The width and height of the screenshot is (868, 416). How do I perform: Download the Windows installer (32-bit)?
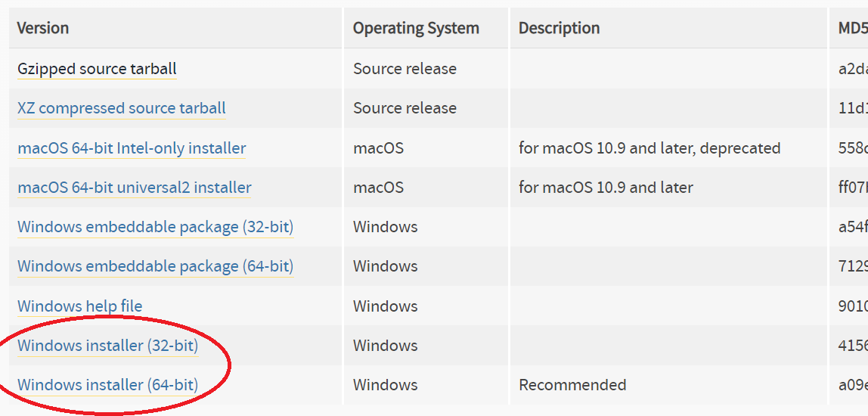[x=108, y=346]
